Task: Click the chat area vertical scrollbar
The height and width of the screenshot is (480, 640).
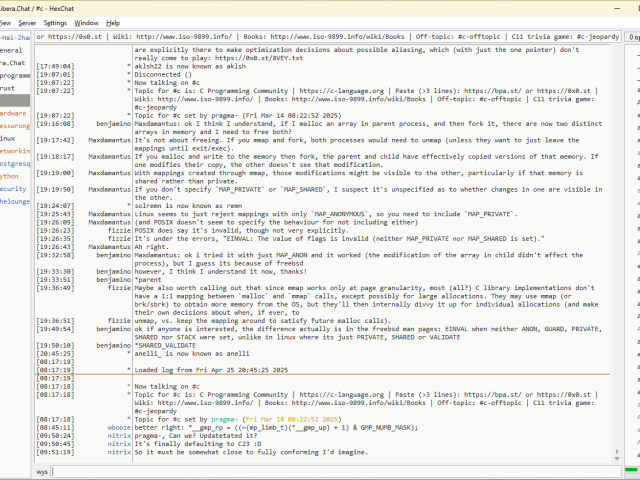Action: click(x=614, y=250)
